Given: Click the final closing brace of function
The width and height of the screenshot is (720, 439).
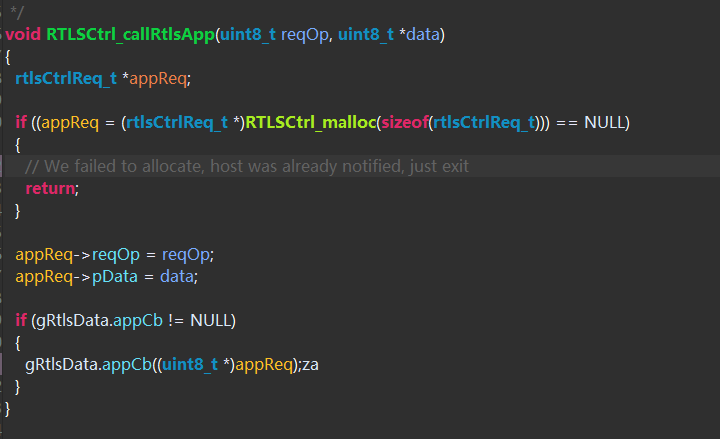Looking at the screenshot, I should (9, 408).
